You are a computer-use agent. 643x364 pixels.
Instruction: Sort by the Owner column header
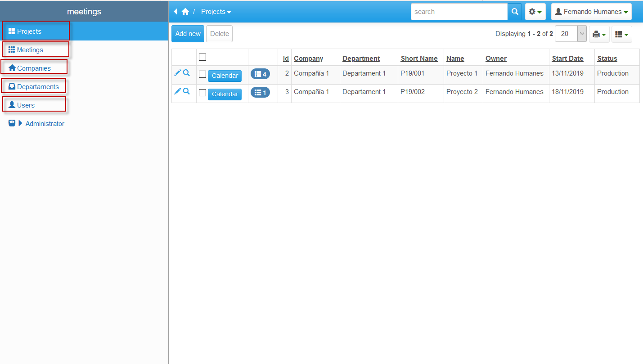[496, 58]
